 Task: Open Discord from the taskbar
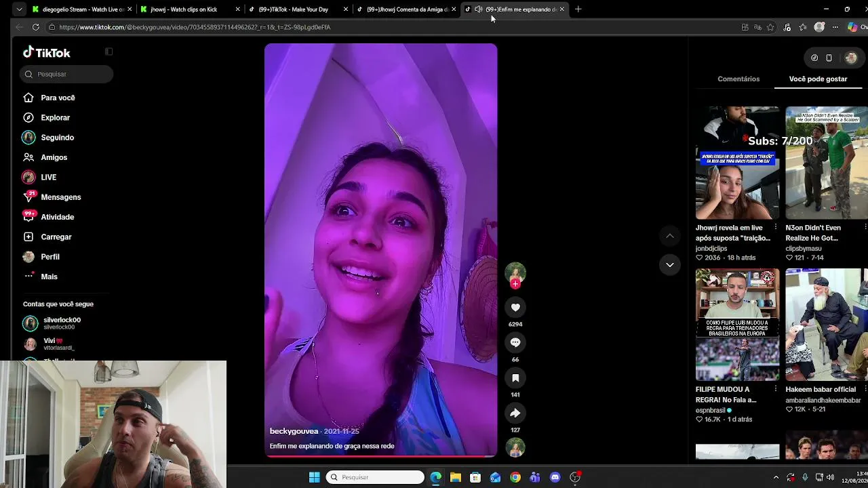click(x=555, y=477)
